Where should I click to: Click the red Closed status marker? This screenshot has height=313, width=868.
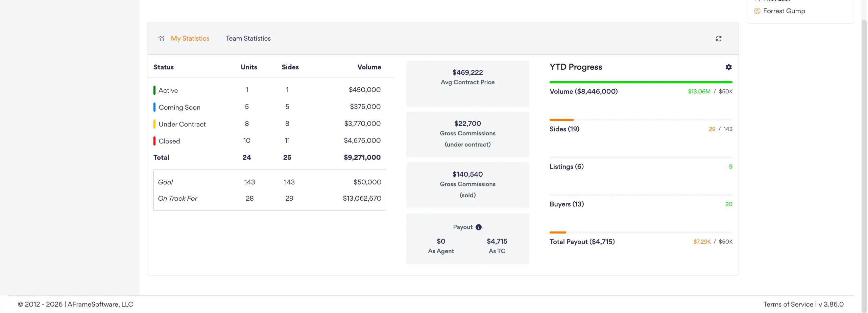[x=154, y=141]
